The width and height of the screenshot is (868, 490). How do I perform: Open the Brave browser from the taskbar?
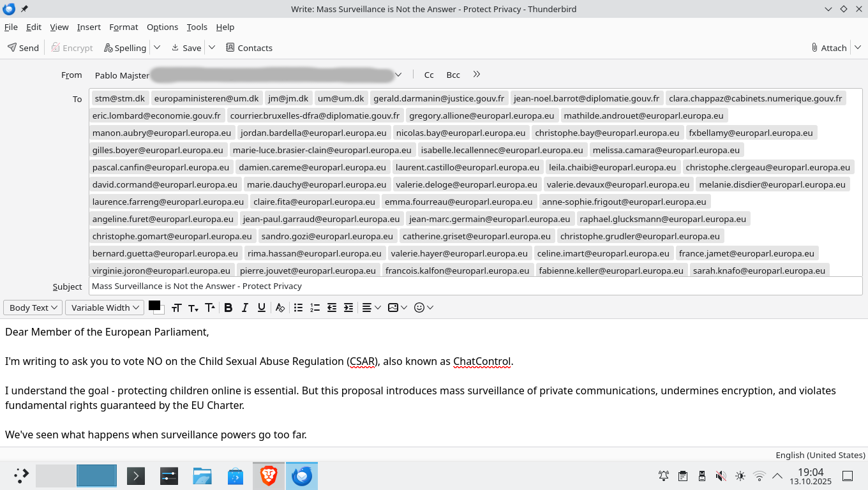[269, 476]
